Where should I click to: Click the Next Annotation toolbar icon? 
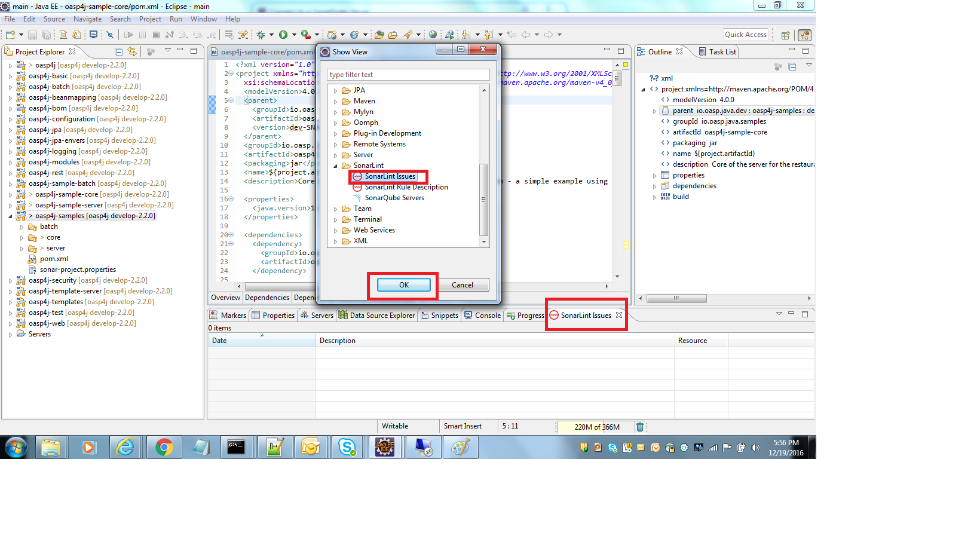click(465, 35)
